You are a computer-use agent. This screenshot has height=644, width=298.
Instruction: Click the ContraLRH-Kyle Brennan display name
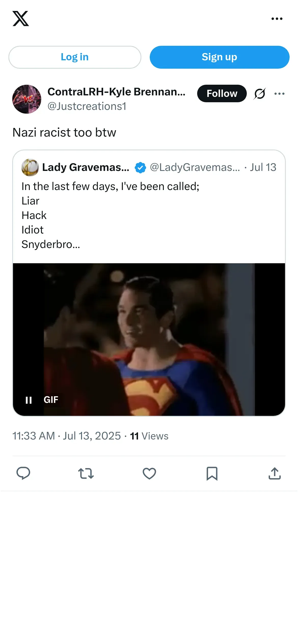(x=116, y=92)
